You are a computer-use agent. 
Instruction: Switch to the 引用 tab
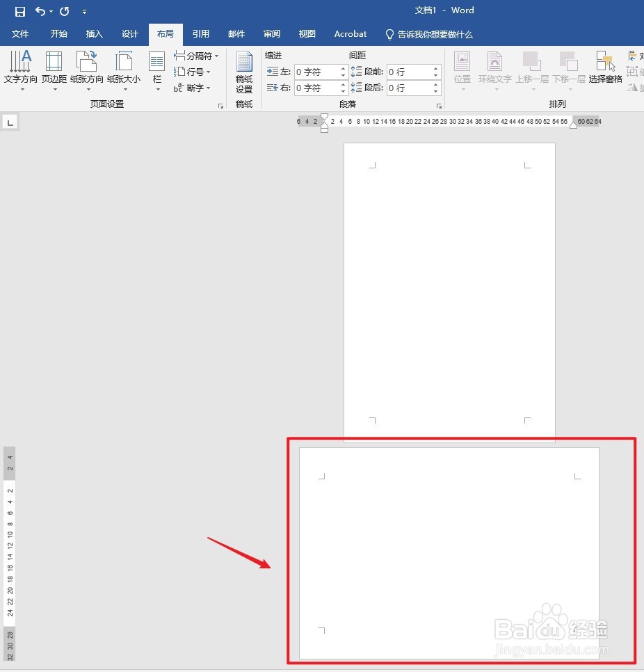[x=200, y=34]
